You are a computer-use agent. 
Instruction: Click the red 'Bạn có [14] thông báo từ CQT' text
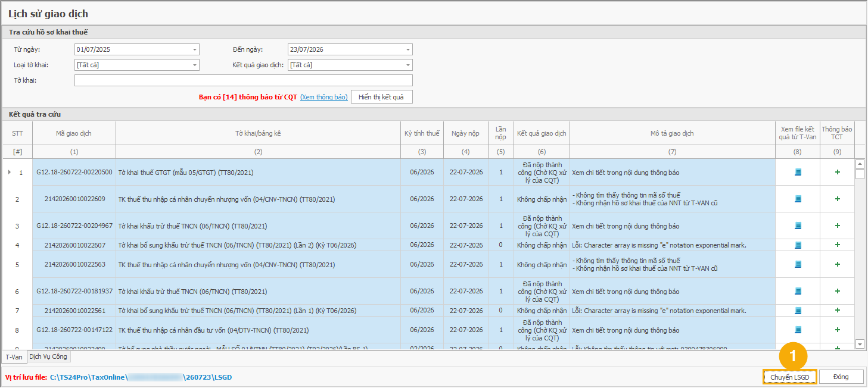pos(248,97)
